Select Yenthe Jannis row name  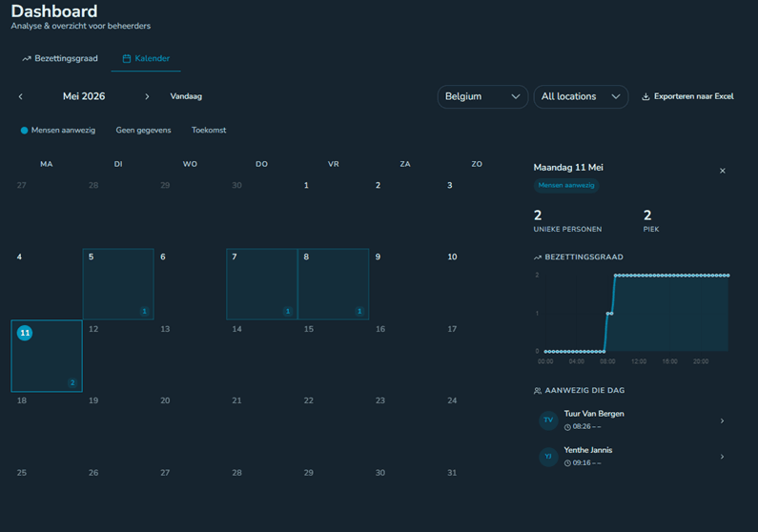click(588, 450)
